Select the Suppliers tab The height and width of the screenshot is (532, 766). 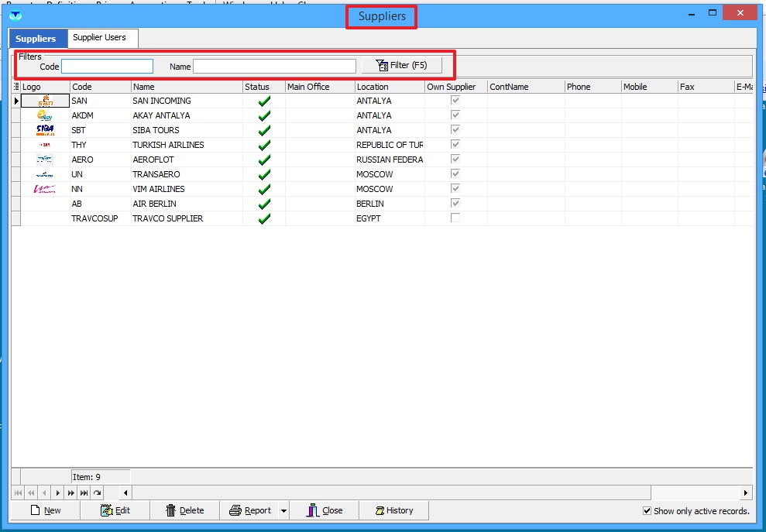[x=36, y=39]
